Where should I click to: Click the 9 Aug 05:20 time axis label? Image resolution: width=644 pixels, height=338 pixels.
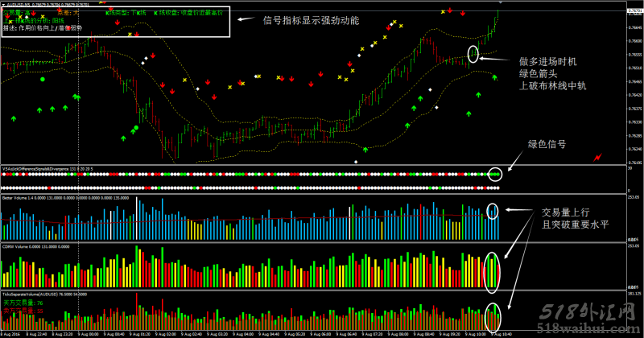click(294, 334)
